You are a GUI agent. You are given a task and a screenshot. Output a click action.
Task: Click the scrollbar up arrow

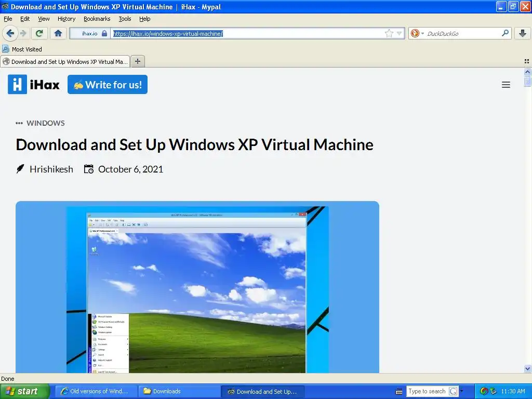click(x=527, y=72)
